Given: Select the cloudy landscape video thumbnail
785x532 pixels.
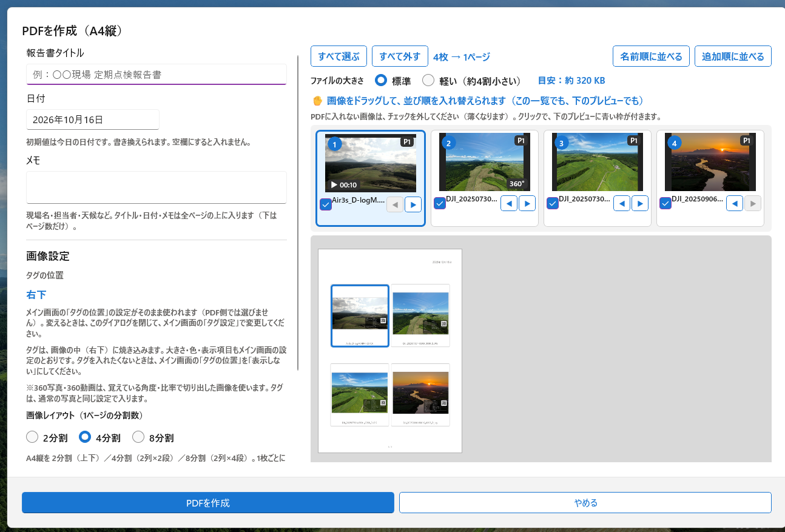Looking at the screenshot, I should click(x=371, y=164).
